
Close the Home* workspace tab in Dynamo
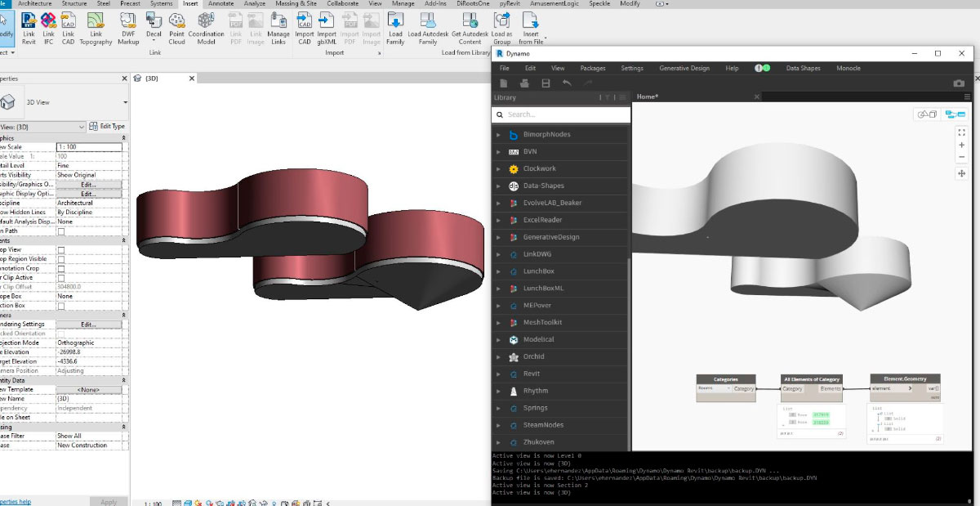757,96
